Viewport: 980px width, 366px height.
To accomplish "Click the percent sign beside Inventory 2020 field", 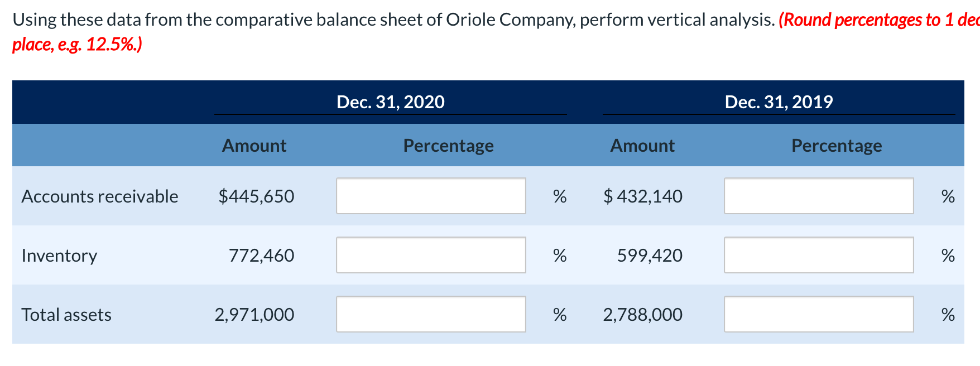I will [559, 256].
